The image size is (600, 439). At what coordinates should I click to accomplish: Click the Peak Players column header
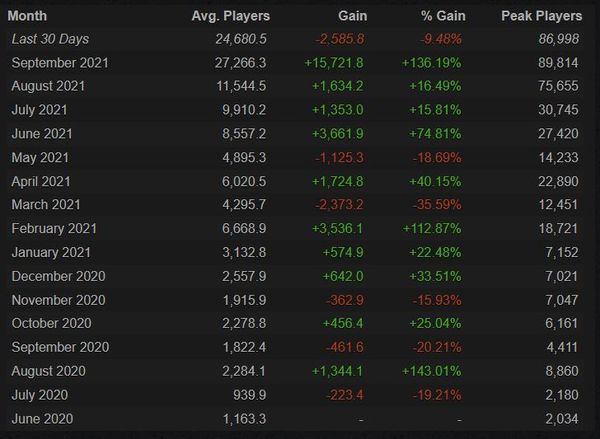[x=541, y=16]
